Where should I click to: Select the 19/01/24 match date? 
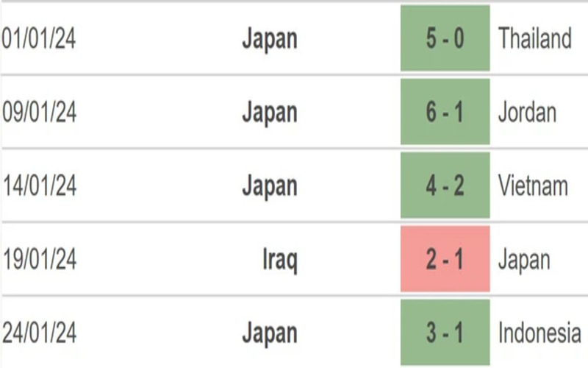point(39,259)
